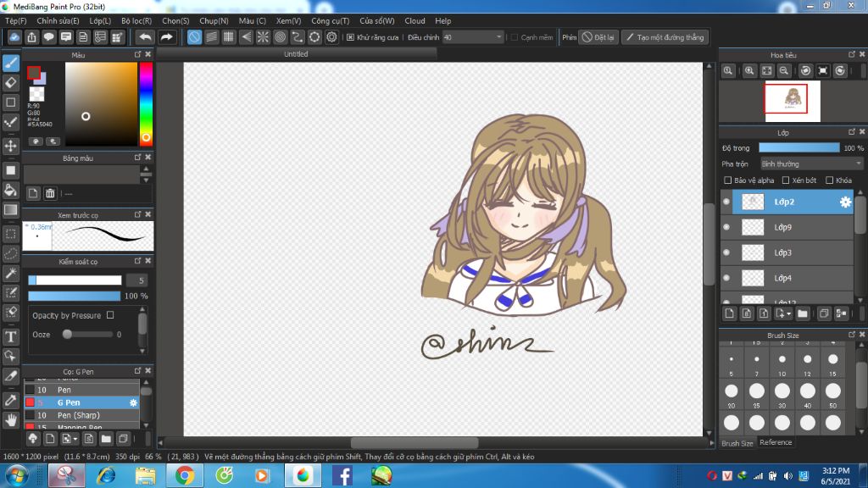Image resolution: width=868 pixels, height=488 pixels.
Task: Enable Bảo vệ alpha checkbox
Action: point(727,180)
